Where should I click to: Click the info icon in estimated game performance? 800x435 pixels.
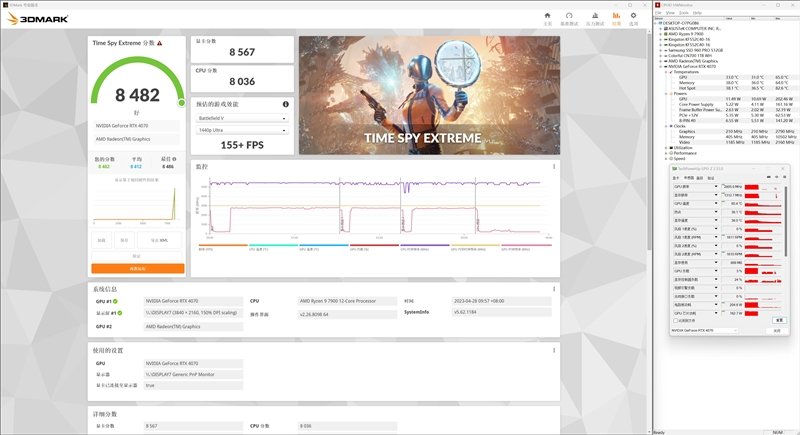pos(286,104)
